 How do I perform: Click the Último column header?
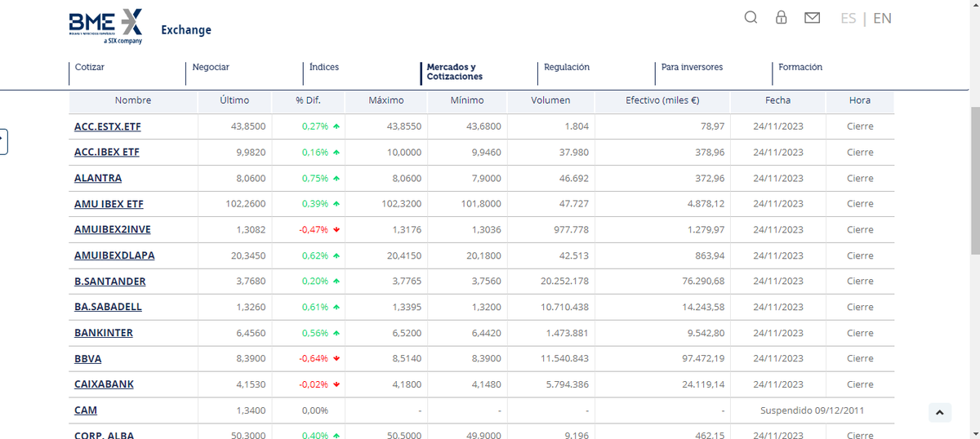coord(234,100)
